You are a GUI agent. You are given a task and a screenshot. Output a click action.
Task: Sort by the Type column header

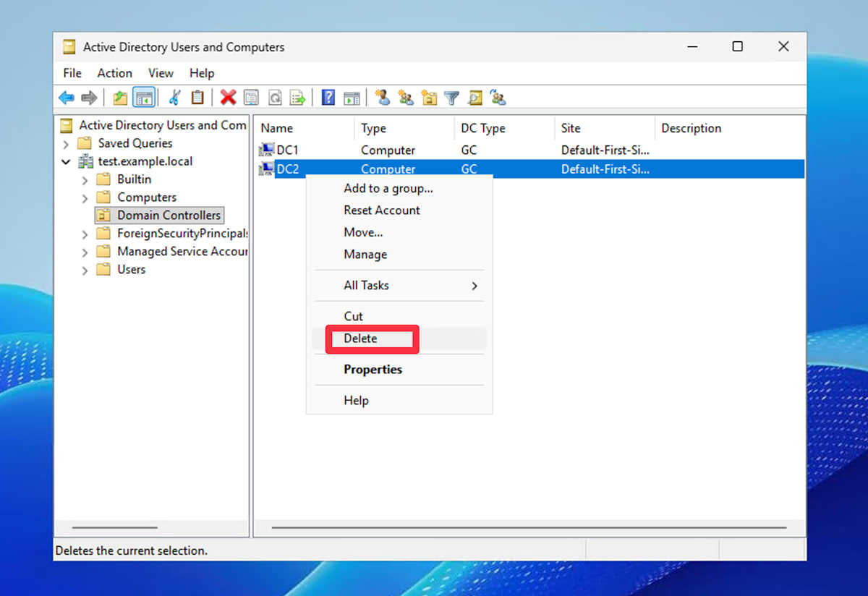click(x=404, y=128)
